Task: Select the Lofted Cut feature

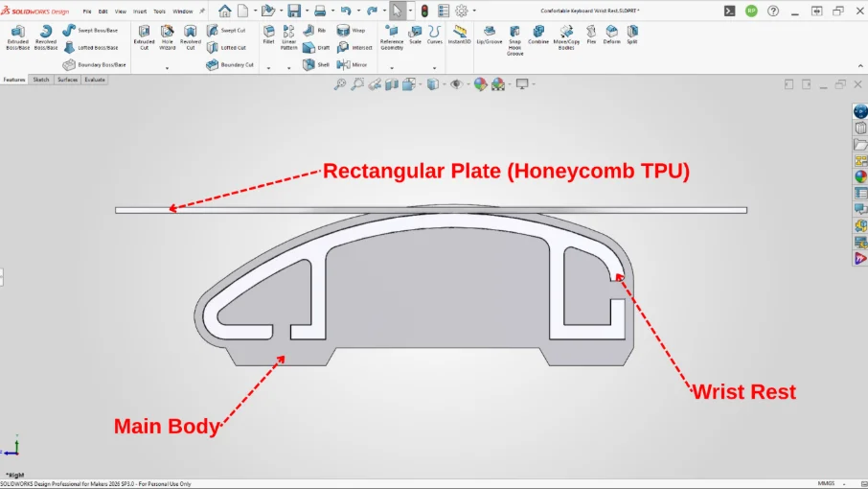Action: [226, 48]
